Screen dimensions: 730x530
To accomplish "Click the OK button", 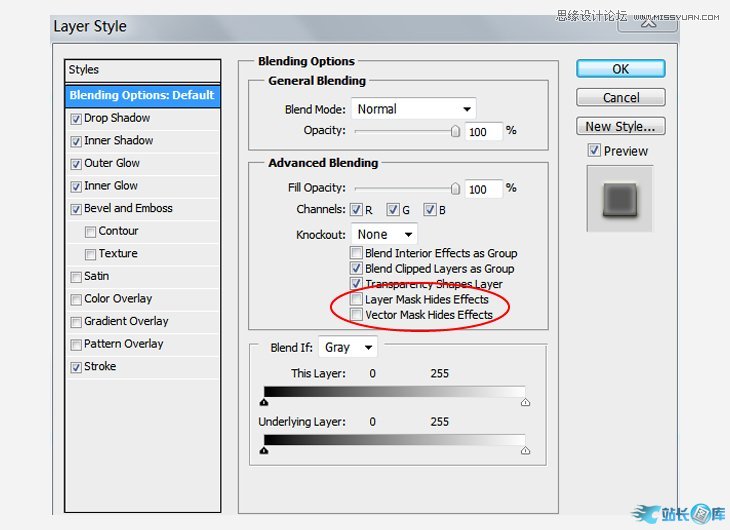I will [x=620, y=69].
